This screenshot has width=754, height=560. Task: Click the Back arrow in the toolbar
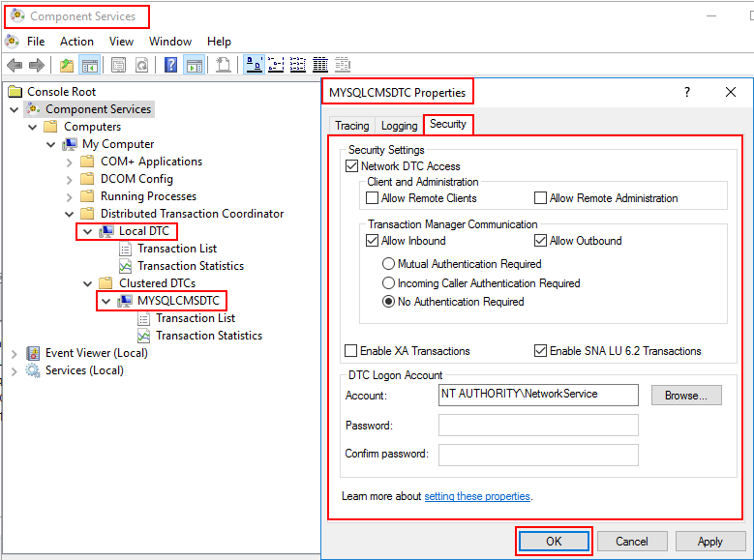tap(15, 65)
